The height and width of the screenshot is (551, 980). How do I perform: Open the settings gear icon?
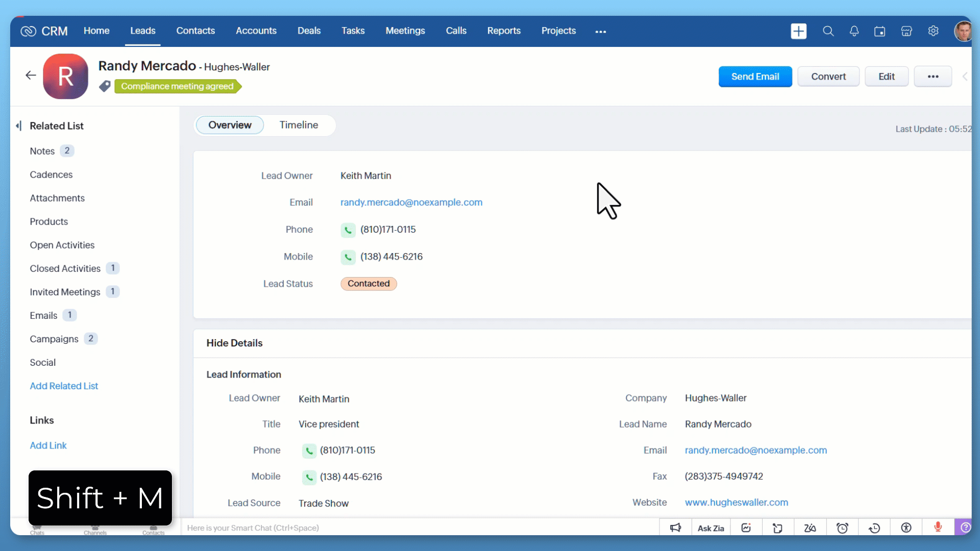[x=933, y=31]
